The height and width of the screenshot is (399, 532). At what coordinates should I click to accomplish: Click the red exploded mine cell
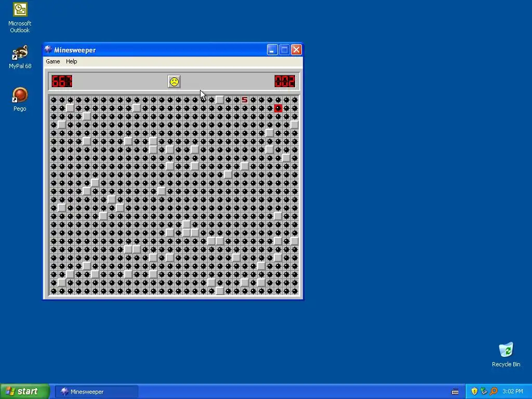[x=278, y=108]
